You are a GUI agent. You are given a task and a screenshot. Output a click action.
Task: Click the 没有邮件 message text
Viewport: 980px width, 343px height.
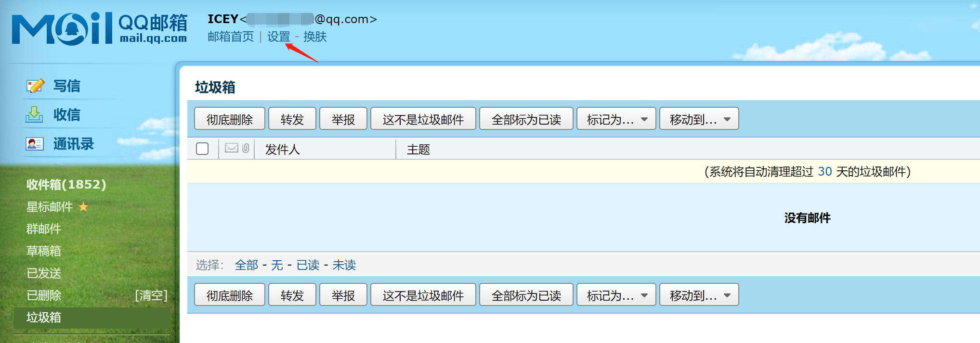pyautogui.click(x=808, y=218)
